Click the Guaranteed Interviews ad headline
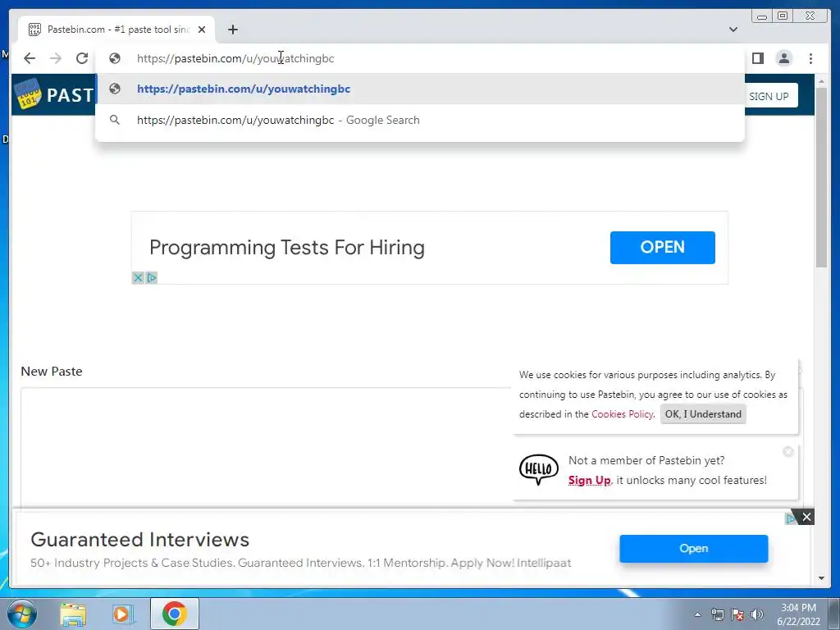Screen dimensions: 840x630 coord(139,540)
